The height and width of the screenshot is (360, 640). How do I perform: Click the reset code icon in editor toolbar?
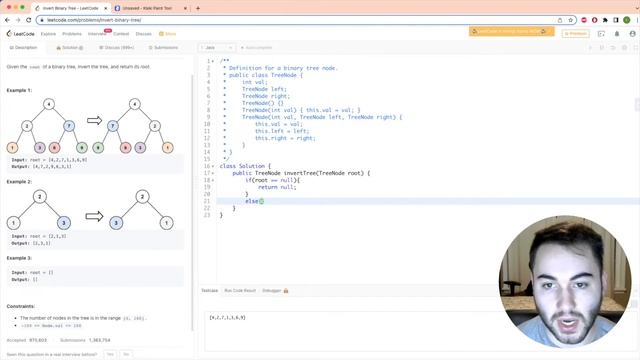coord(613,48)
